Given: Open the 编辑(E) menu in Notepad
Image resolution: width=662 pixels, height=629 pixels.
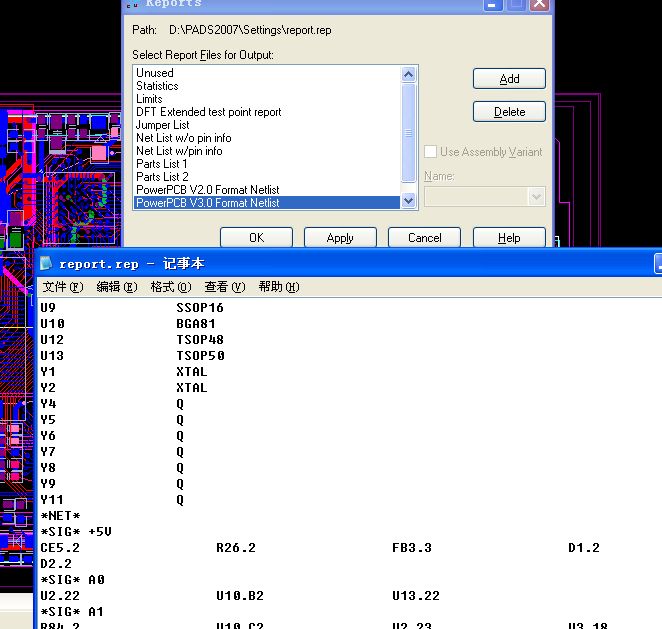Looking at the screenshot, I should point(117,287).
